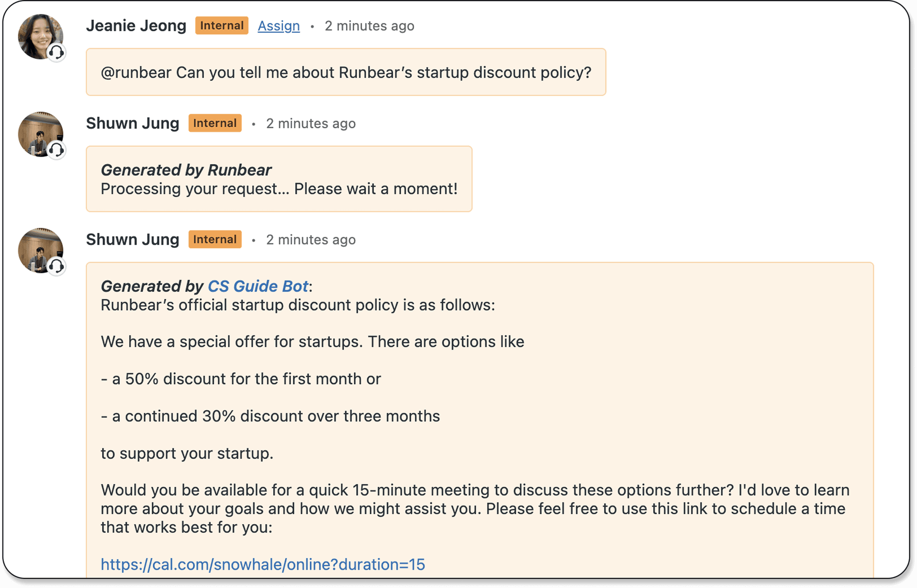This screenshot has height=588, width=917.
Task: Click the Internal badge beside Jeanie Jeong
Action: 222,26
